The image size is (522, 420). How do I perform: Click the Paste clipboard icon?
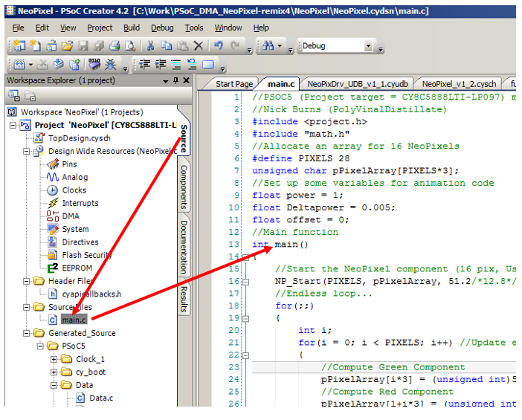[x=182, y=45]
